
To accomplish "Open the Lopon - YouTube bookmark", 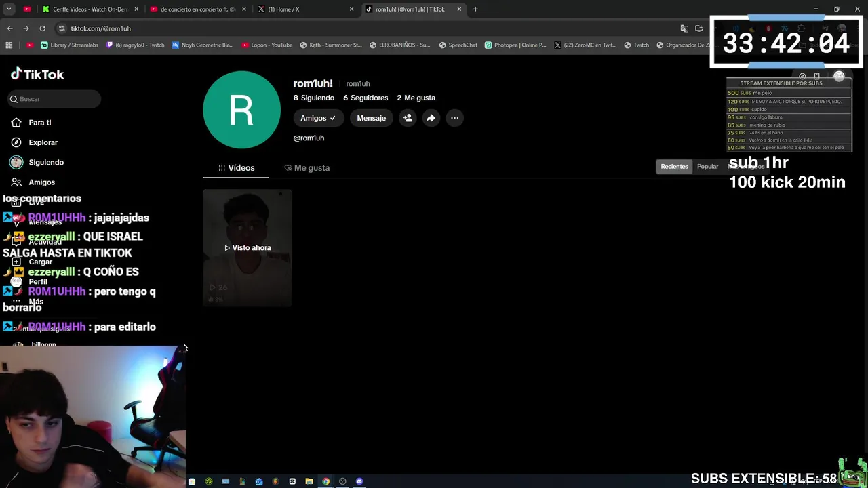I will click(267, 45).
